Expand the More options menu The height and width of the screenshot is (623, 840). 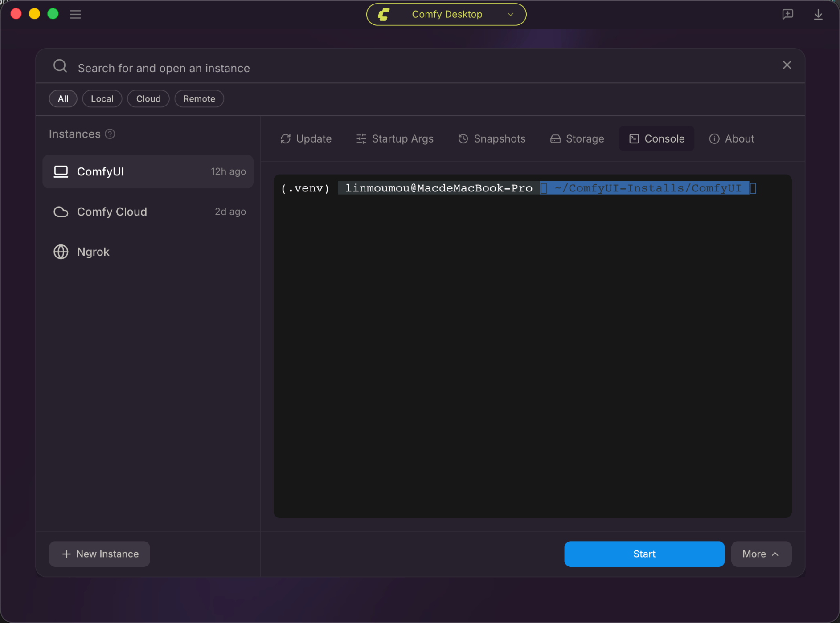761,554
